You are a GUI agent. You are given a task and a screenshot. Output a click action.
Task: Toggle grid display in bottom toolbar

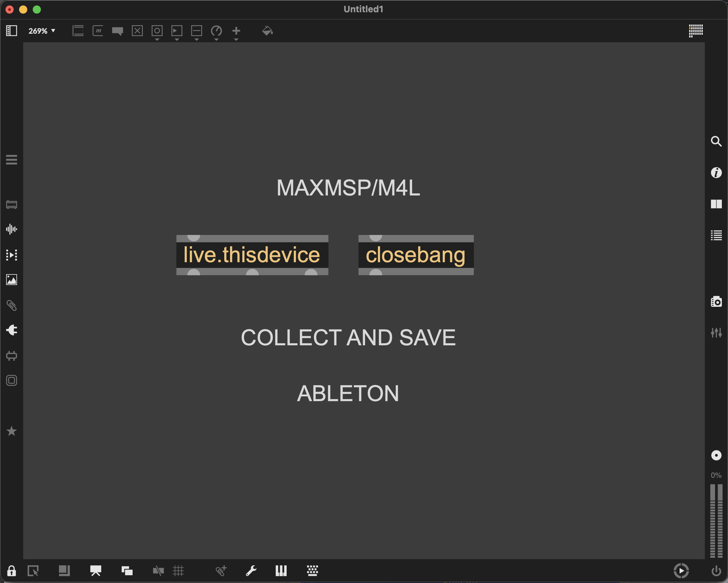point(178,570)
